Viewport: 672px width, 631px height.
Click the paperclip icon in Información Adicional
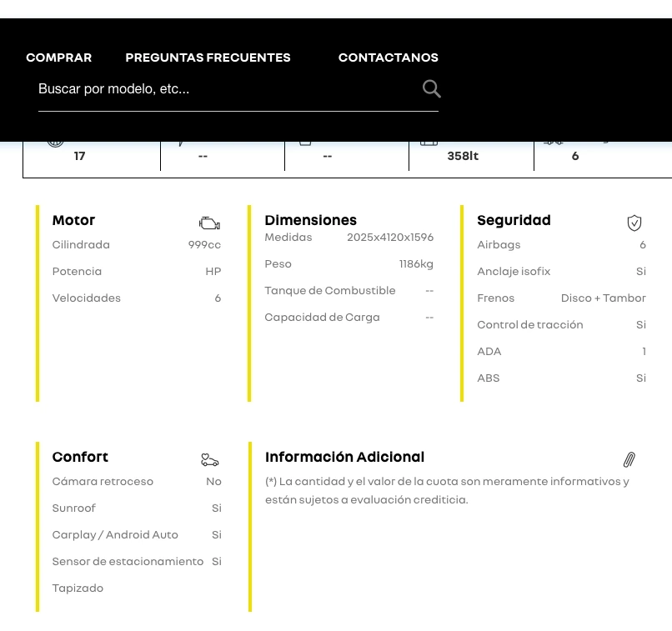[629, 459]
